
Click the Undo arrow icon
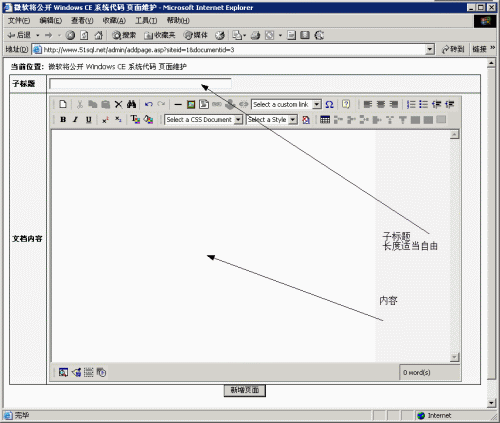click(x=149, y=104)
